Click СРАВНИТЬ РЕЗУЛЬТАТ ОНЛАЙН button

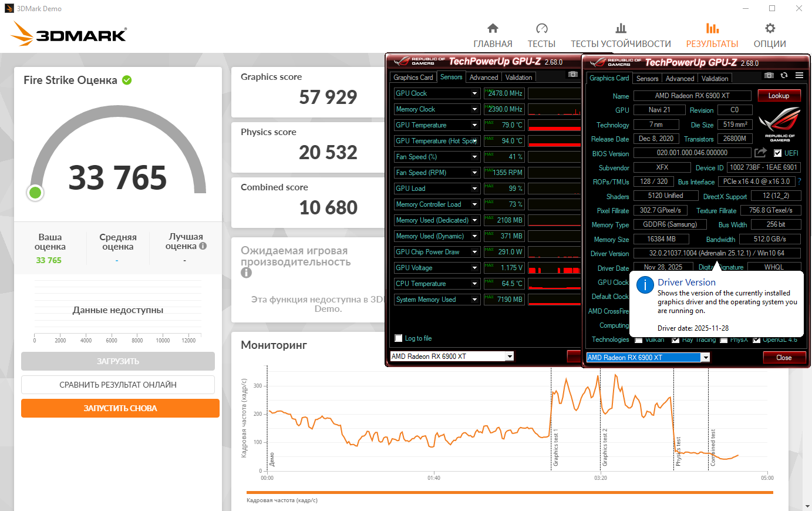pyautogui.click(x=118, y=385)
